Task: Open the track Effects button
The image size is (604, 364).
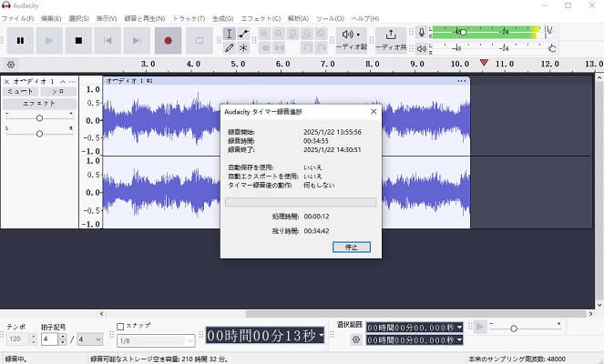Action: [x=39, y=104]
